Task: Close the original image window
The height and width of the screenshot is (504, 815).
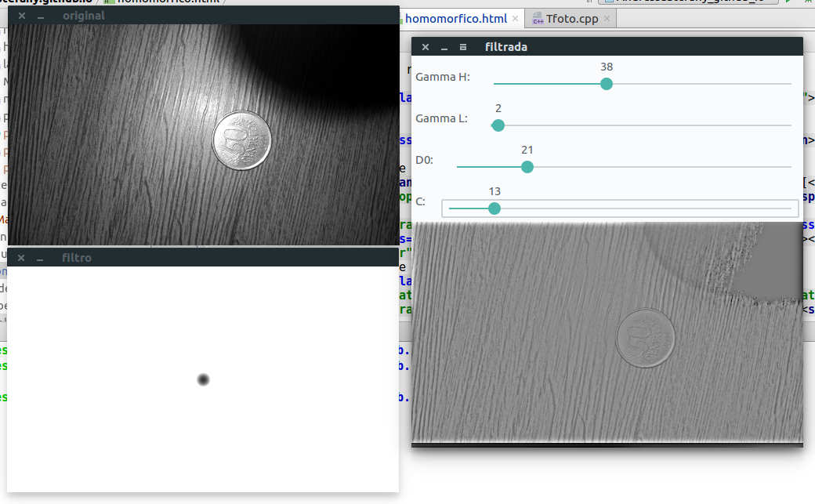Action: (x=22, y=16)
